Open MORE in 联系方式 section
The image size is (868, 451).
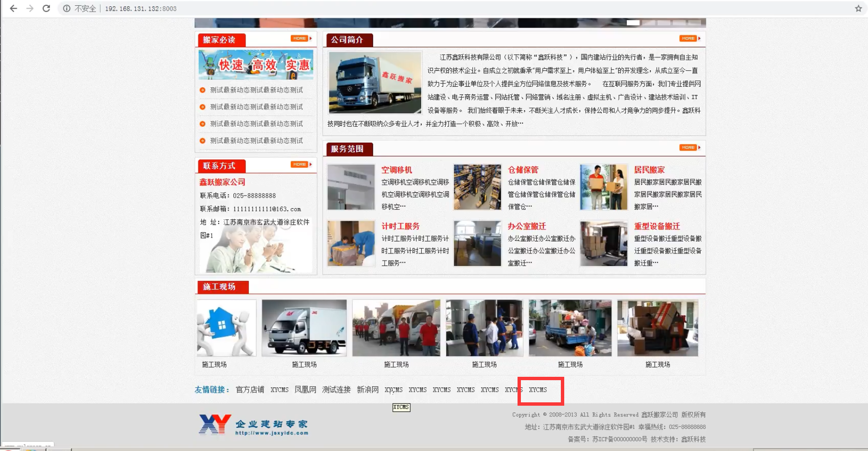(x=300, y=164)
